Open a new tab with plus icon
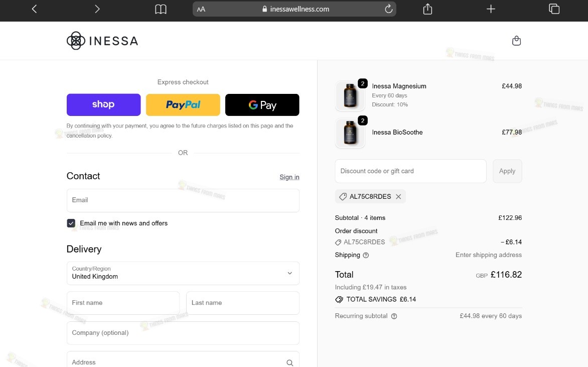588x367 pixels. point(491,9)
